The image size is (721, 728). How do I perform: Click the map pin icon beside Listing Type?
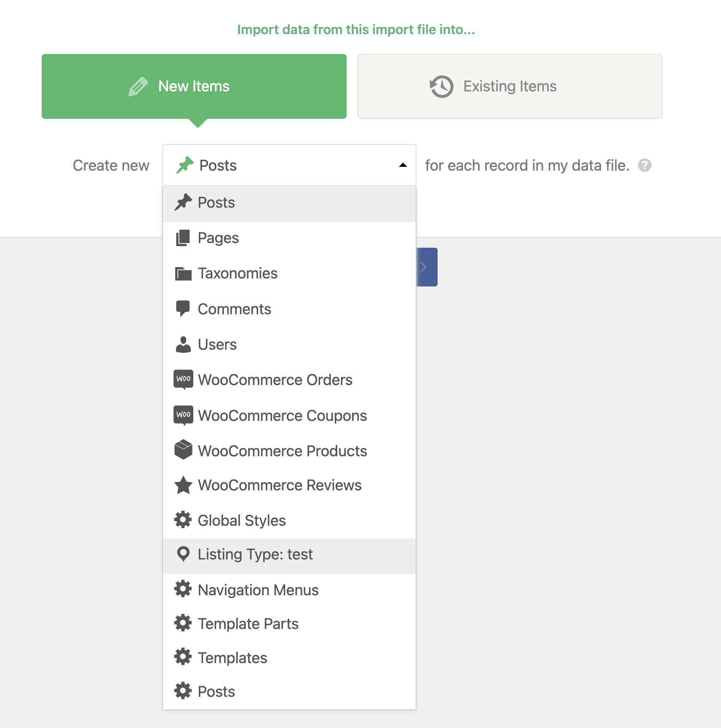(183, 554)
